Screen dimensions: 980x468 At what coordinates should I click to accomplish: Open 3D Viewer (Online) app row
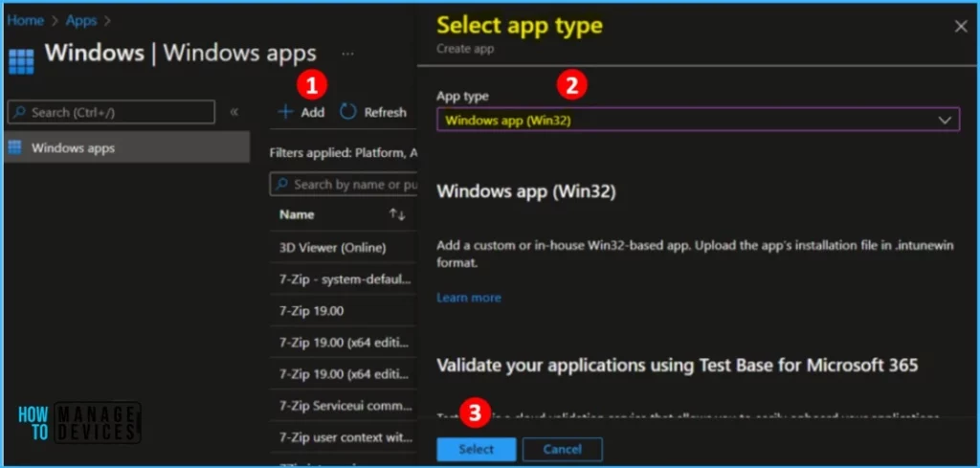tap(344, 248)
